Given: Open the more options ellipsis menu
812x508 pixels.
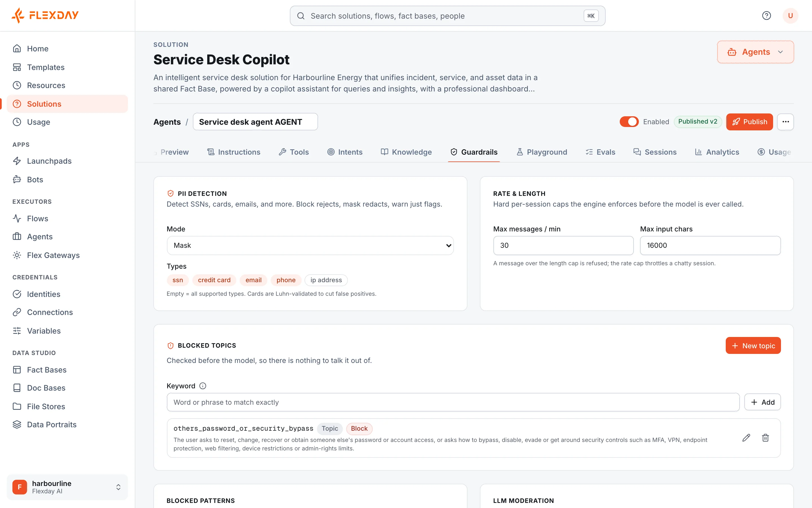Looking at the screenshot, I should (x=785, y=122).
